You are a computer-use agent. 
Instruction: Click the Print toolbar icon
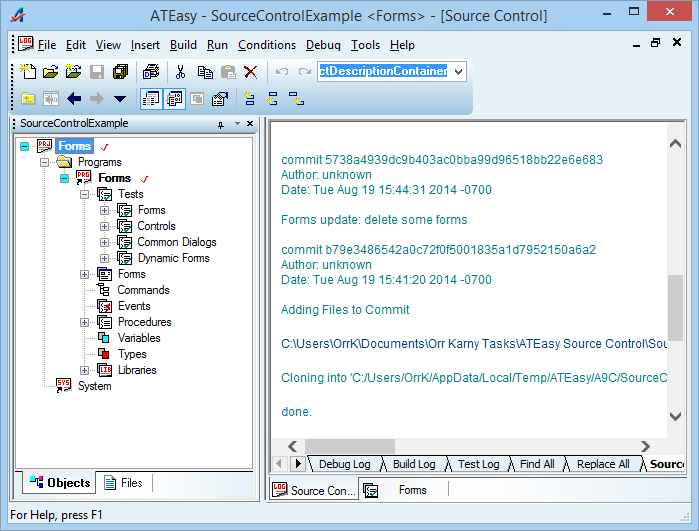click(x=151, y=71)
